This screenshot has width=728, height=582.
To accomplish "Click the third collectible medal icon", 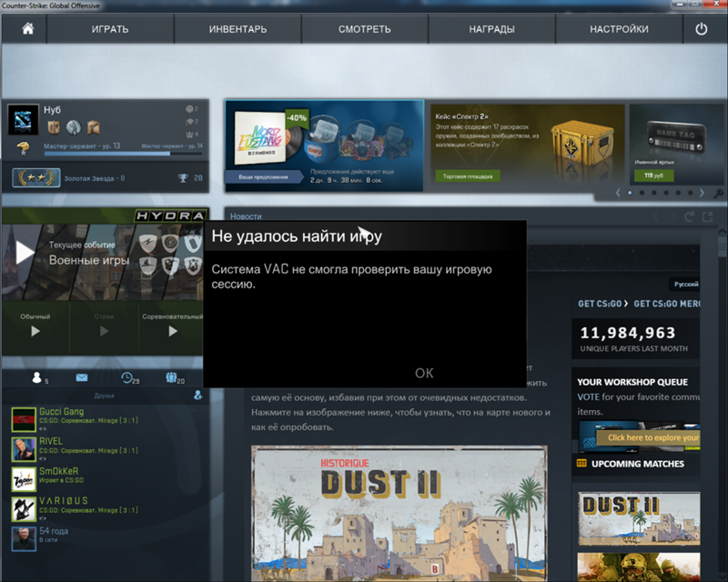I will [x=94, y=127].
